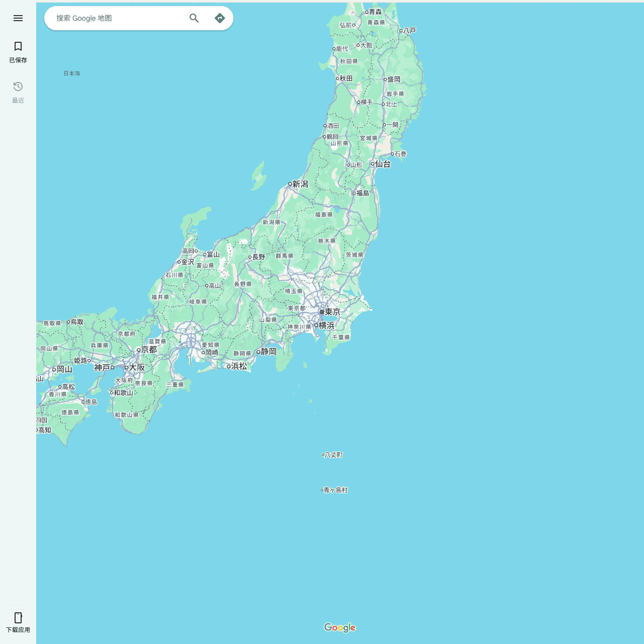Screen dimensions: 644x644
Task: Select the 八丈町 island marker
Action: 323,455
